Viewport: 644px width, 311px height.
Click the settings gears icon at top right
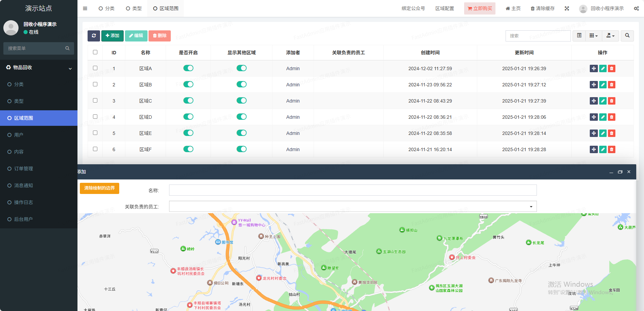click(x=636, y=8)
